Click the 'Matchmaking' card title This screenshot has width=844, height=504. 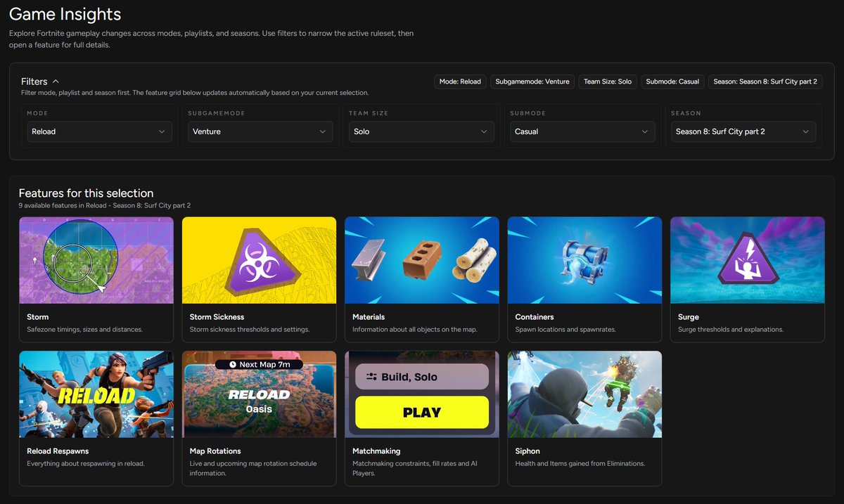(375, 451)
